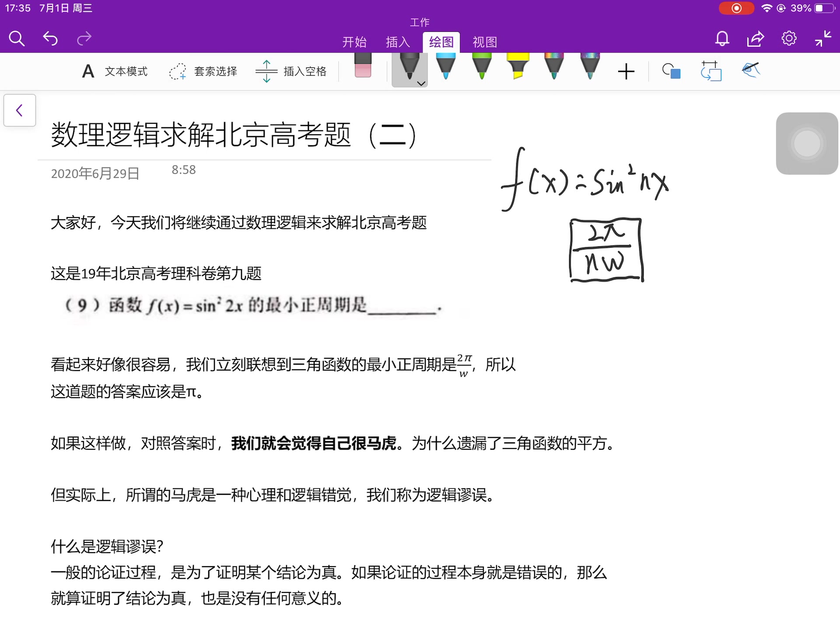The image size is (840, 630).
Task: Tap the line 这道题的答案应该是π
Action: coord(127,392)
